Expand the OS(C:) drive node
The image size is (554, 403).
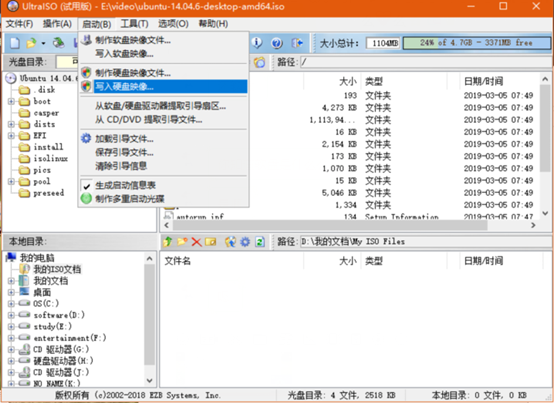pyautogui.click(x=11, y=303)
